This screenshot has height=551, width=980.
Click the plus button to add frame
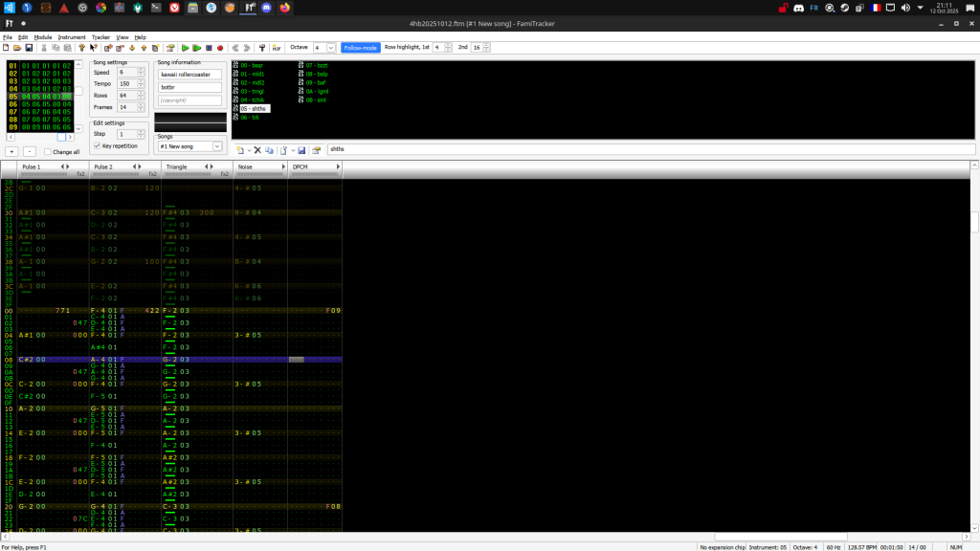[x=12, y=151]
